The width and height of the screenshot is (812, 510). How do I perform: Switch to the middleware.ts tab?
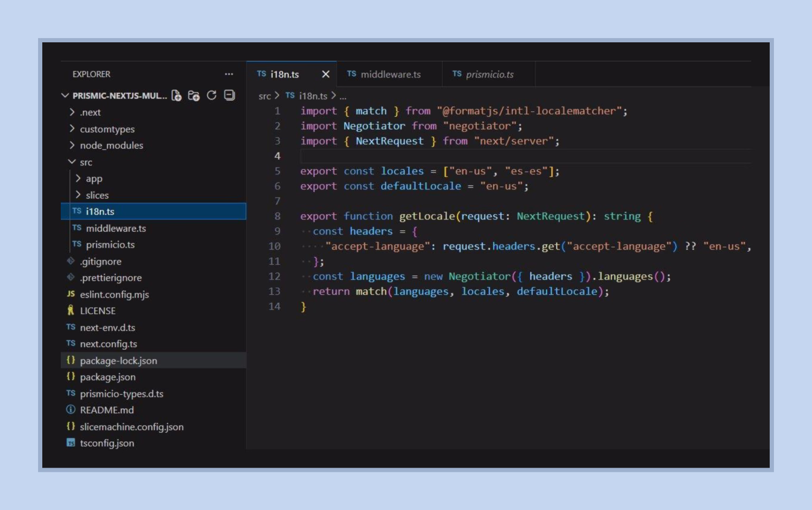pyautogui.click(x=391, y=74)
